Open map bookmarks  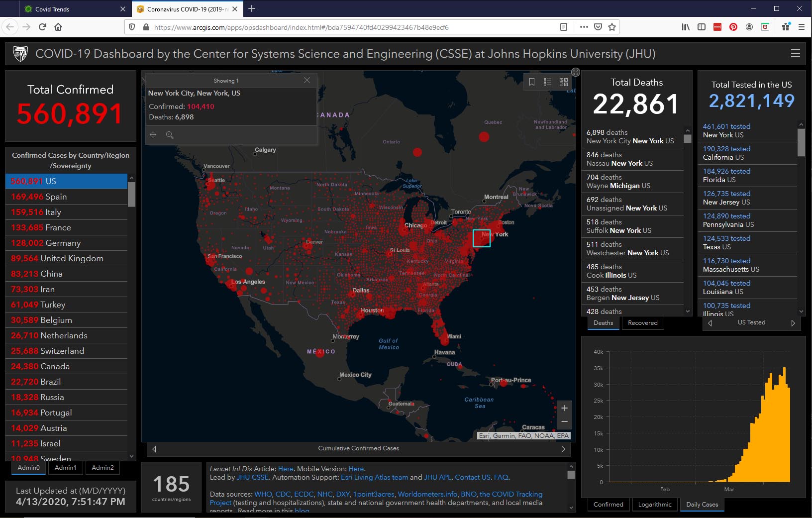coord(532,82)
